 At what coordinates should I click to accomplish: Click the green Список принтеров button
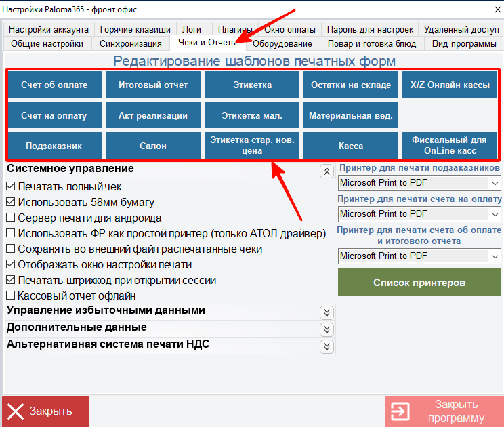pyautogui.click(x=419, y=283)
